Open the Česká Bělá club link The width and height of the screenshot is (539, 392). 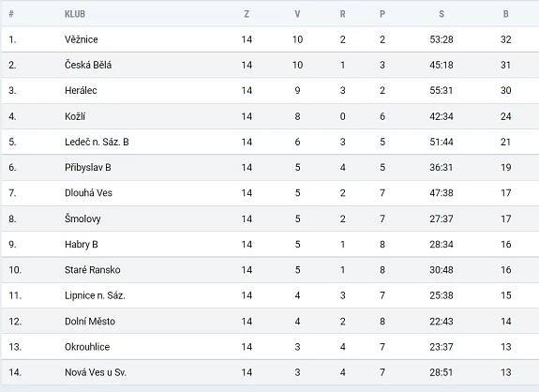(88, 65)
